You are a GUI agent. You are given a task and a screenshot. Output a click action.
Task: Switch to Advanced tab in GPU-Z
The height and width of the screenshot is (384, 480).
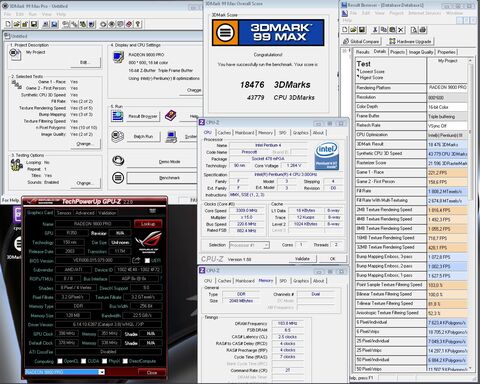point(85,213)
